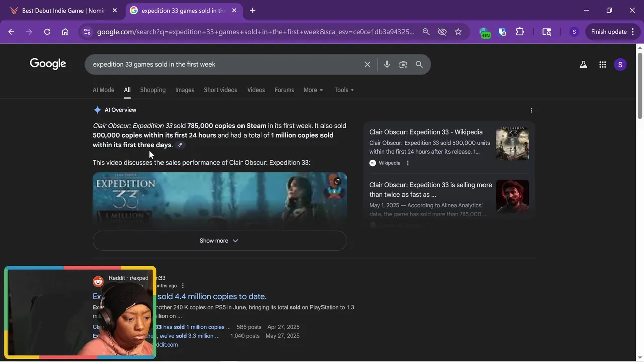Open a new browser tab
This screenshot has width=644, height=362.
(x=253, y=10)
